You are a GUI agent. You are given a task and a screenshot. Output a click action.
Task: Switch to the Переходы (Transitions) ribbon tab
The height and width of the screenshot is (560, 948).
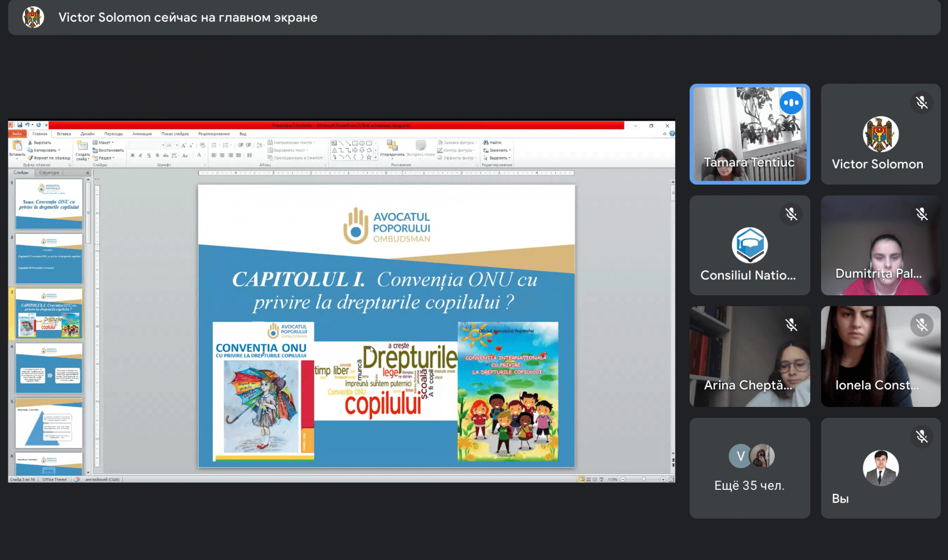tap(114, 134)
